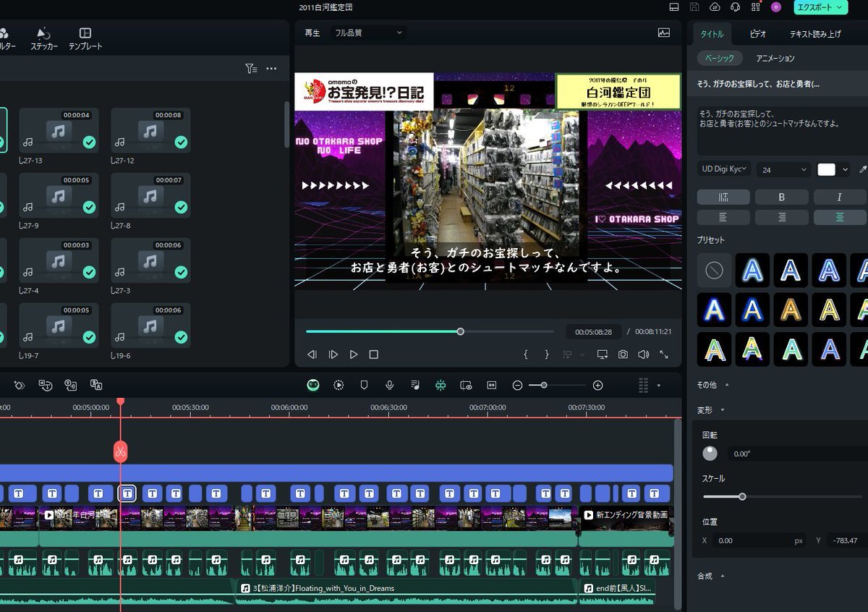Viewport: 868px width, 612px height.
Task: Open the media filter options icon
Action: pos(251,69)
